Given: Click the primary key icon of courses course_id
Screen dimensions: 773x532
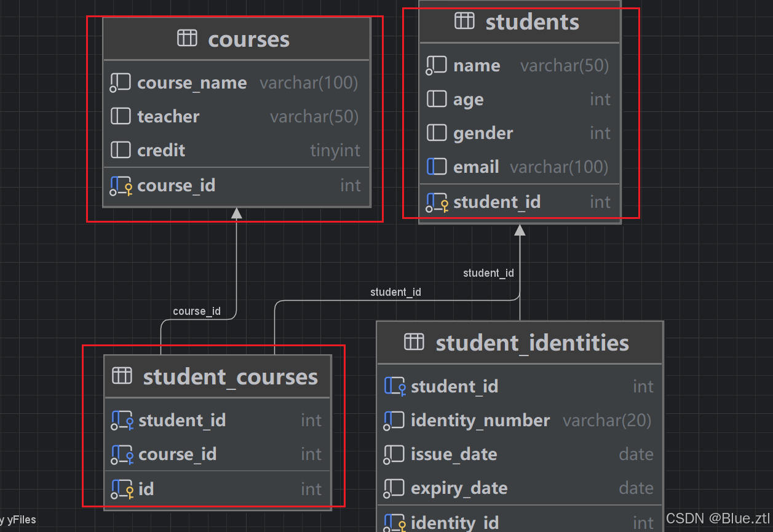Looking at the screenshot, I should [x=121, y=186].
